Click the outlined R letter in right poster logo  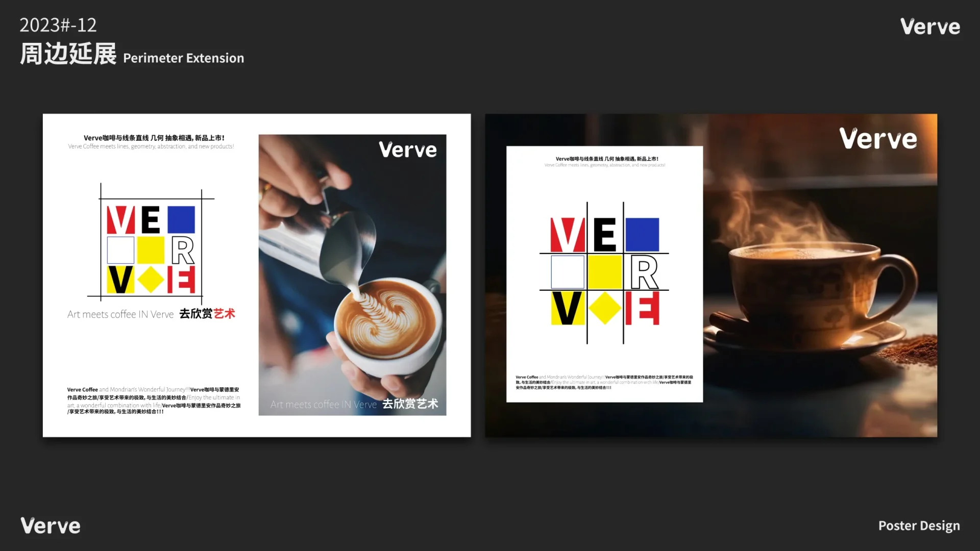pyautogui.click(x=644, y=272)
